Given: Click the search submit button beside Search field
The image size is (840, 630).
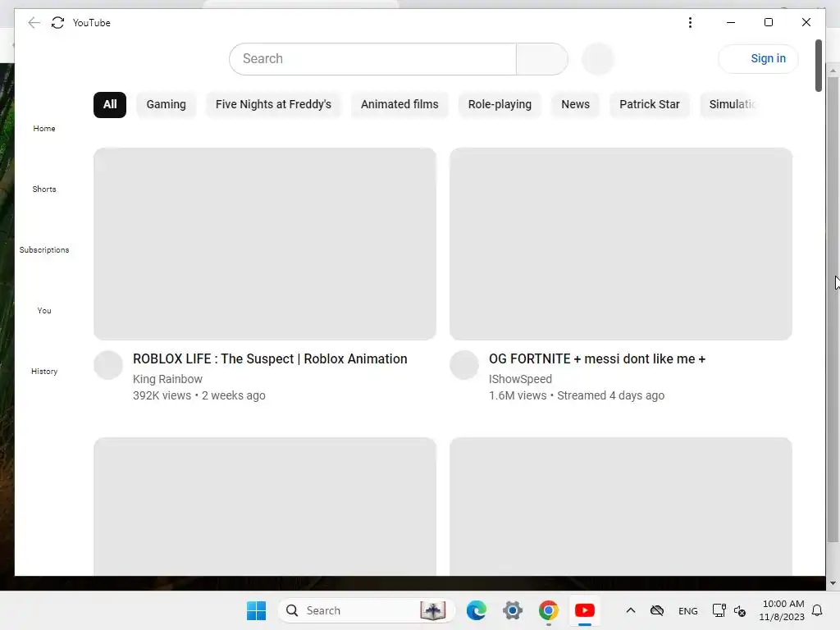Looking at the screenshot, I should [x=541, y=59].
